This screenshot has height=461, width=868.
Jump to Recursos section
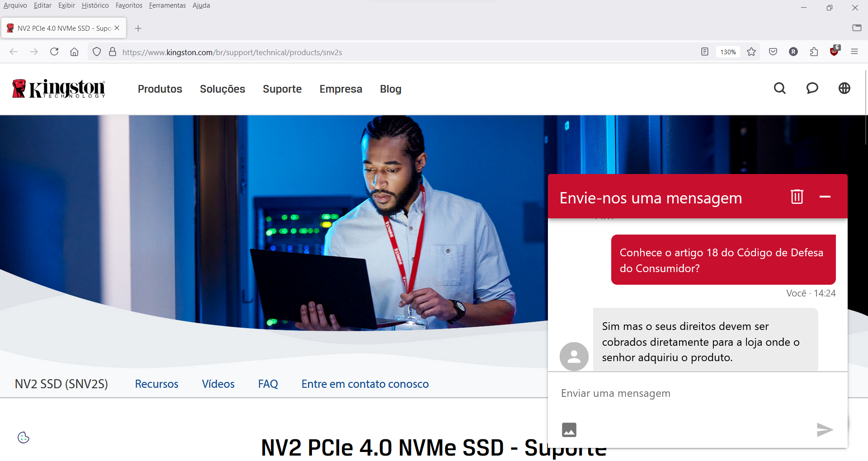(156, 384)
